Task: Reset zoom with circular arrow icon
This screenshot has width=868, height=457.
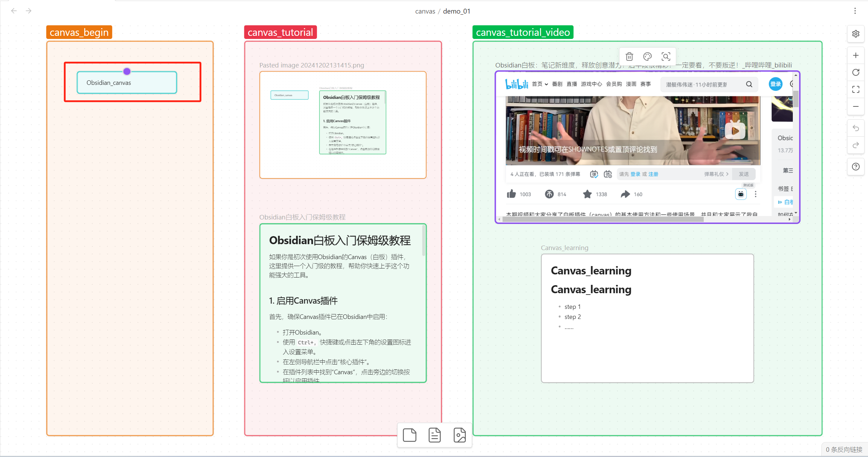Action: [x=855, y=72]
